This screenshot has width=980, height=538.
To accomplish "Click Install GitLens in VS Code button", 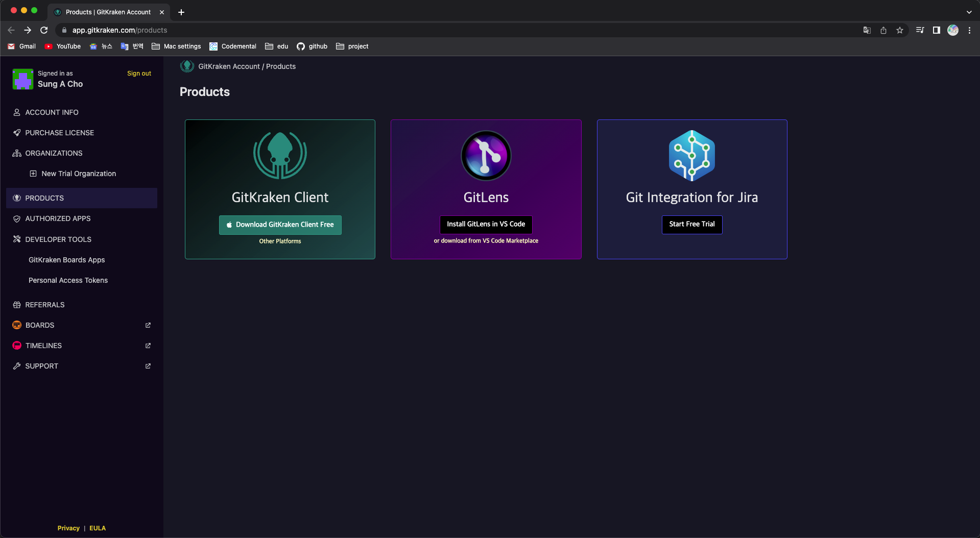I will (486, 224).
